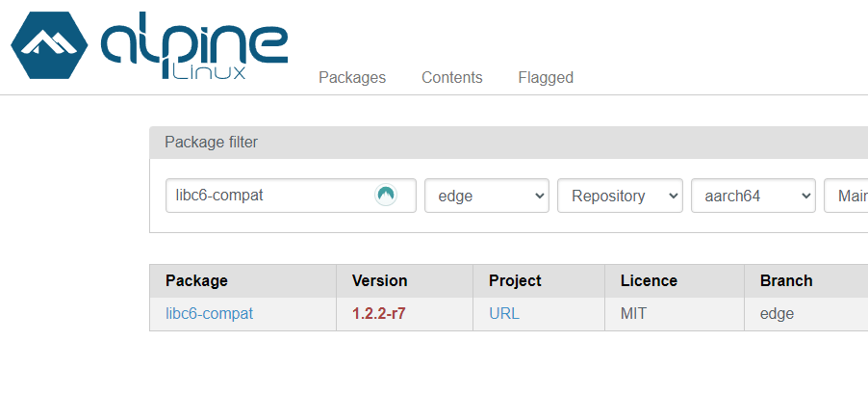868x394 pixels.
Task: Open the Packages navigation tab
Action: [352, 78]
